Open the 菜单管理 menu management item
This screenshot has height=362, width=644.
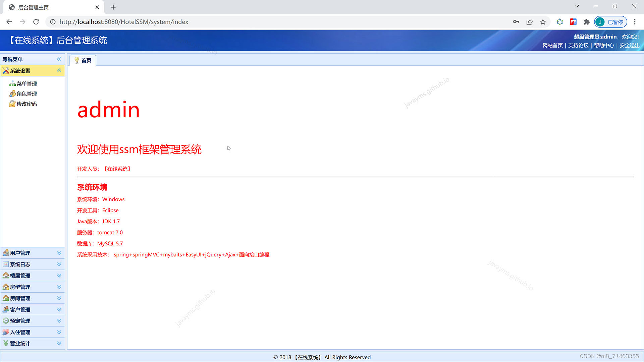point(26,84)
